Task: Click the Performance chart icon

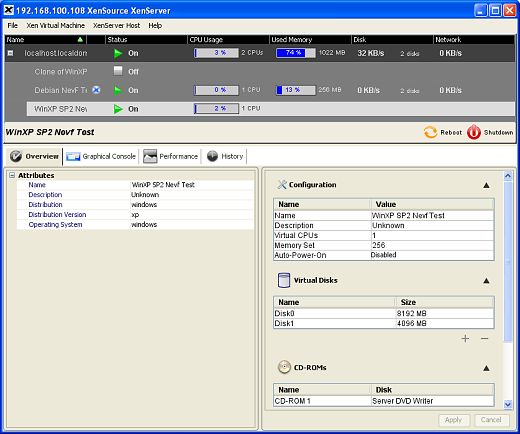Action: (150, 156)
